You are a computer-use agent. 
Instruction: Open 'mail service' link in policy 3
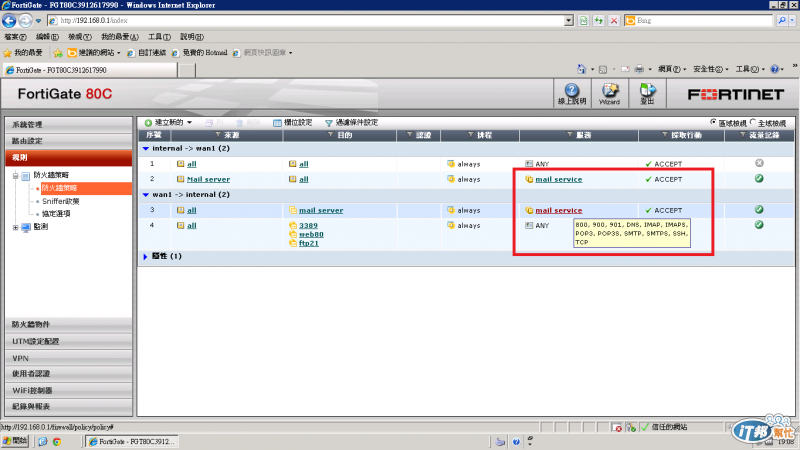tap(559, 210)
